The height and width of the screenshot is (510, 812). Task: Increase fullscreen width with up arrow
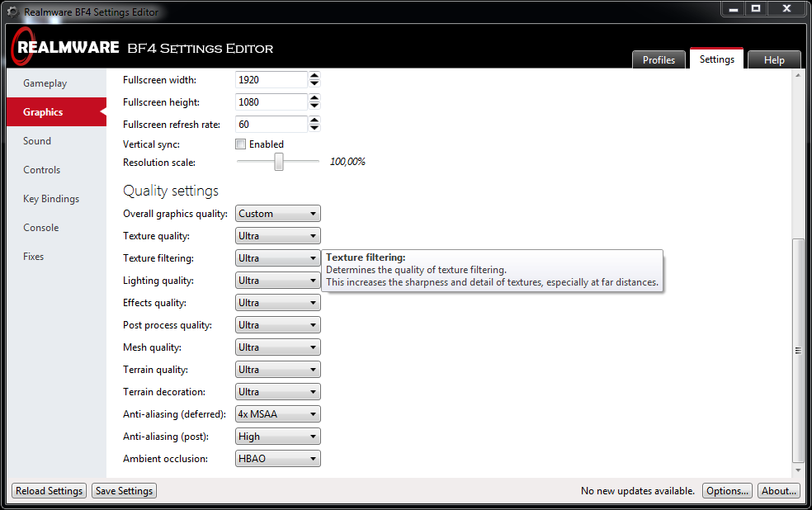pyautogui.click(x=314, y=76)
